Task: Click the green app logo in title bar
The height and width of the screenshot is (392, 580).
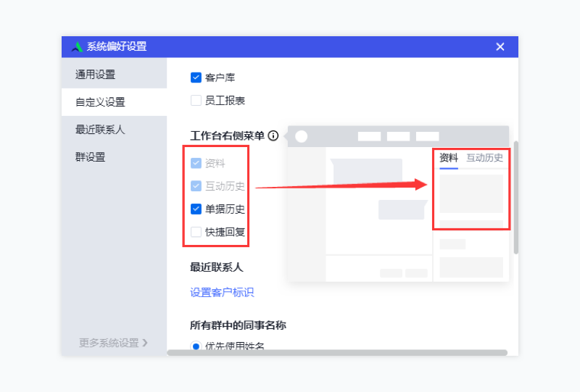Action: coord(77,46)
